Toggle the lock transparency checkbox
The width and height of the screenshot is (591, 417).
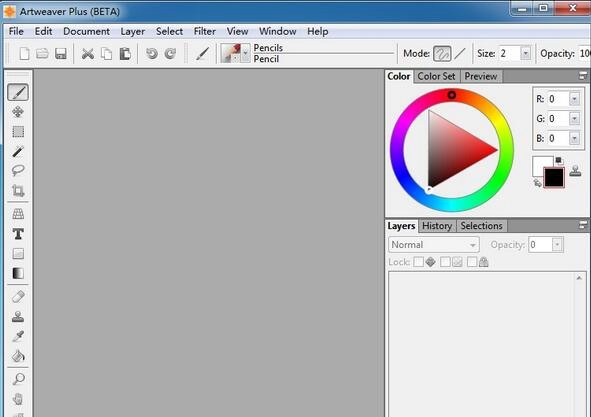tap(418, 262)
